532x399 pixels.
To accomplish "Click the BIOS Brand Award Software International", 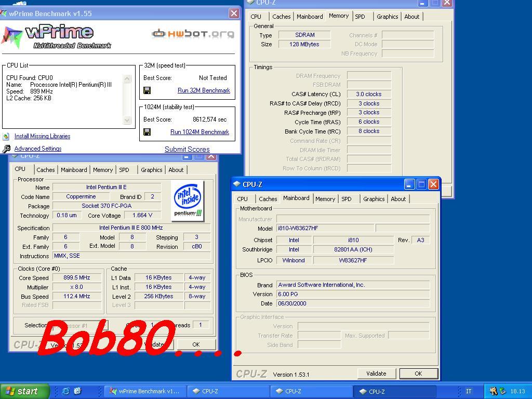I will coord(353,285).
